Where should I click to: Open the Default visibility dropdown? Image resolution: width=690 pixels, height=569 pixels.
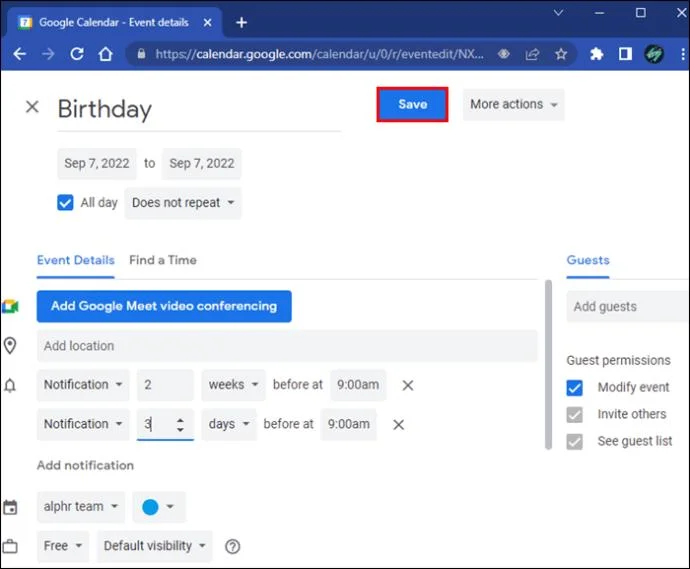(154, 546)
